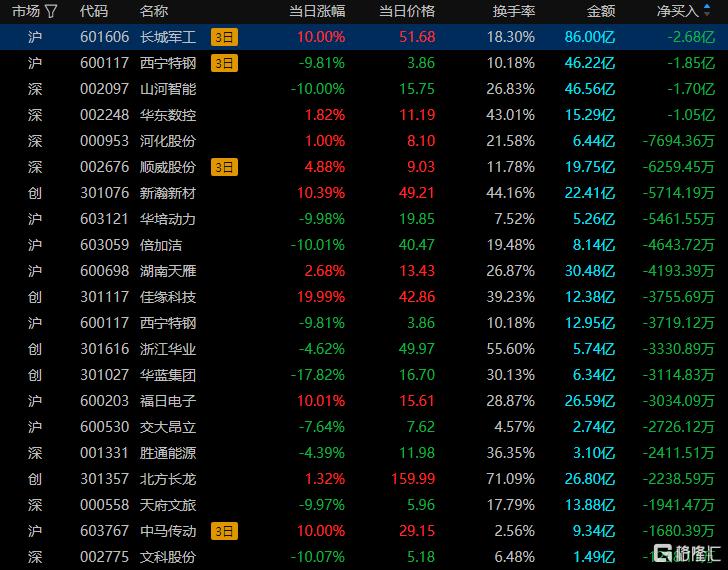Open the filter funnel next to 市场
The height and width of the screenshot is (570, 728).
pos(51,11)
